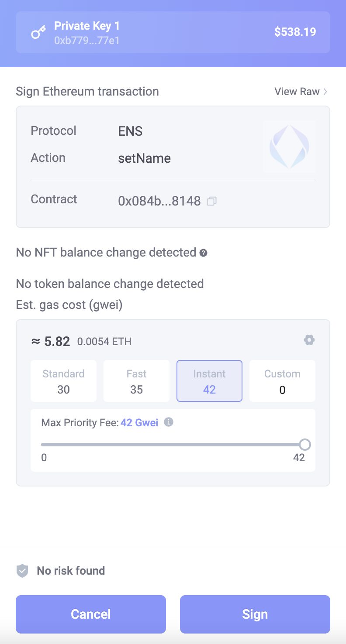Open gas settings with the gear icon
Image resolution: width=346 pixels, height=644 pixels.
[x=309, y=340]
